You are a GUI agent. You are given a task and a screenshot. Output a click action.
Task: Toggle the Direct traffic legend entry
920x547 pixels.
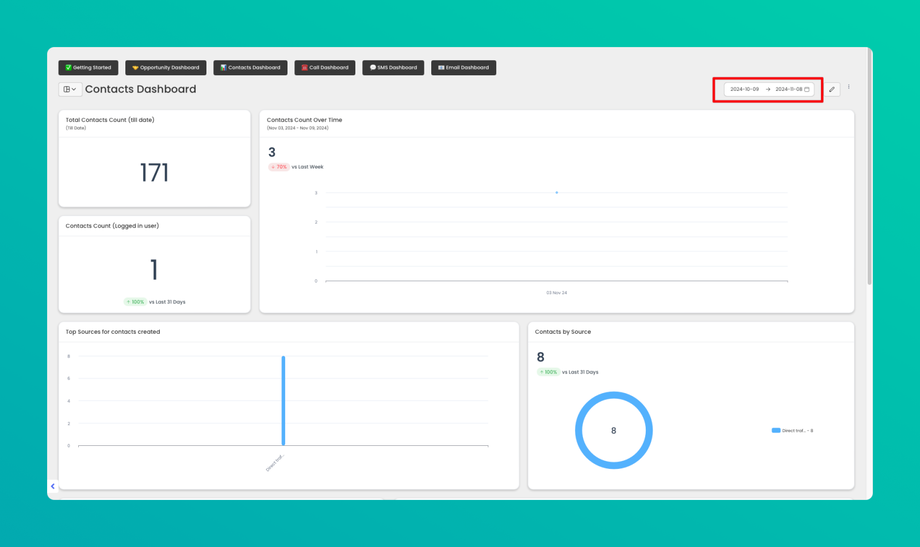792,431
